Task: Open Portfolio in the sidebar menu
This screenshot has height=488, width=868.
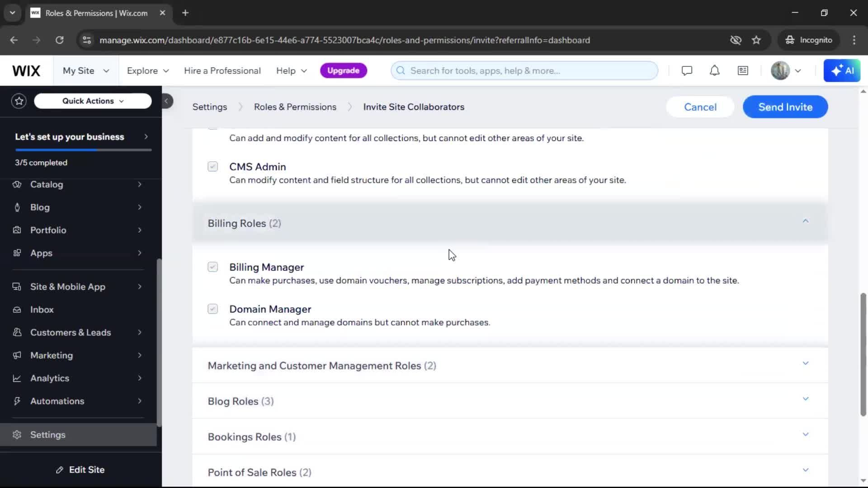Action: pos(78,230)
